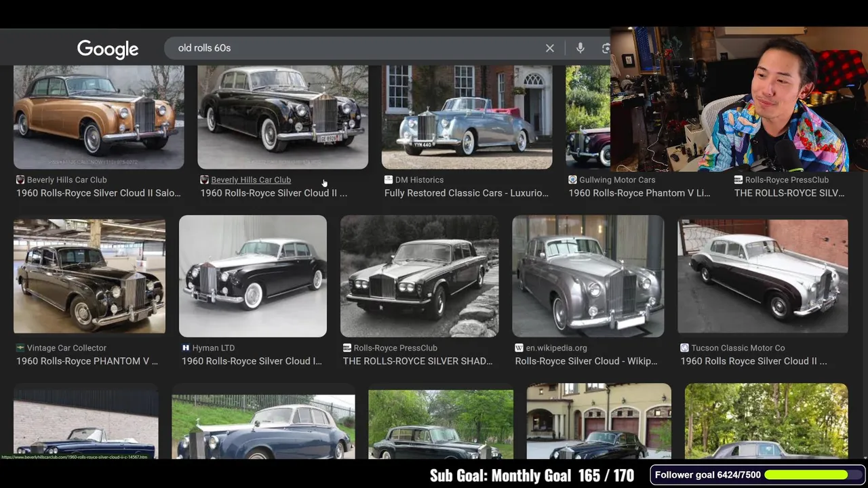The image size is (868, 488).
Task: Click '1960 Rolls-Royce Silver Cloud II Salo...' title
Action: (x=98, y=193)
